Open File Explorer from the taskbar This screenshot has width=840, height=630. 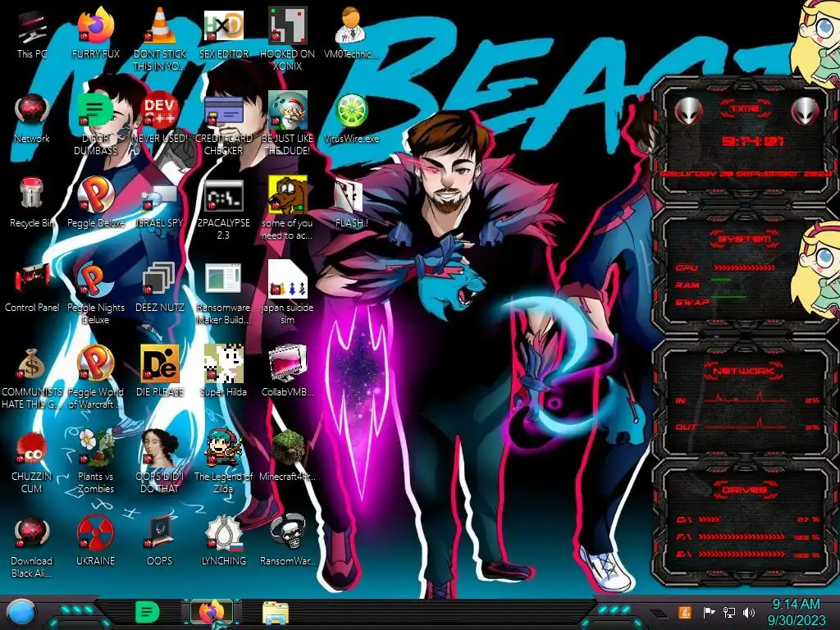coord(276,613)
